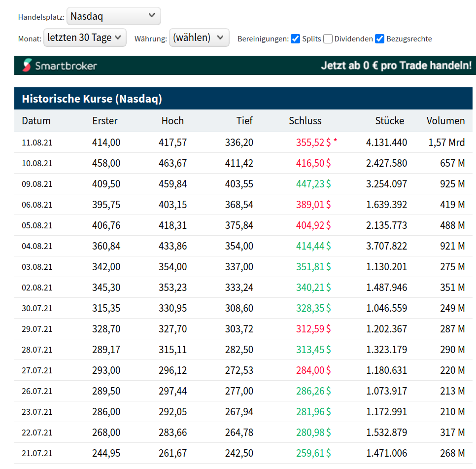Expand the Monat 'letzten 30 Tage' dropdown
Image resolution: width=476 pixels, height=469 pixels.
click(x=85, y=37)
